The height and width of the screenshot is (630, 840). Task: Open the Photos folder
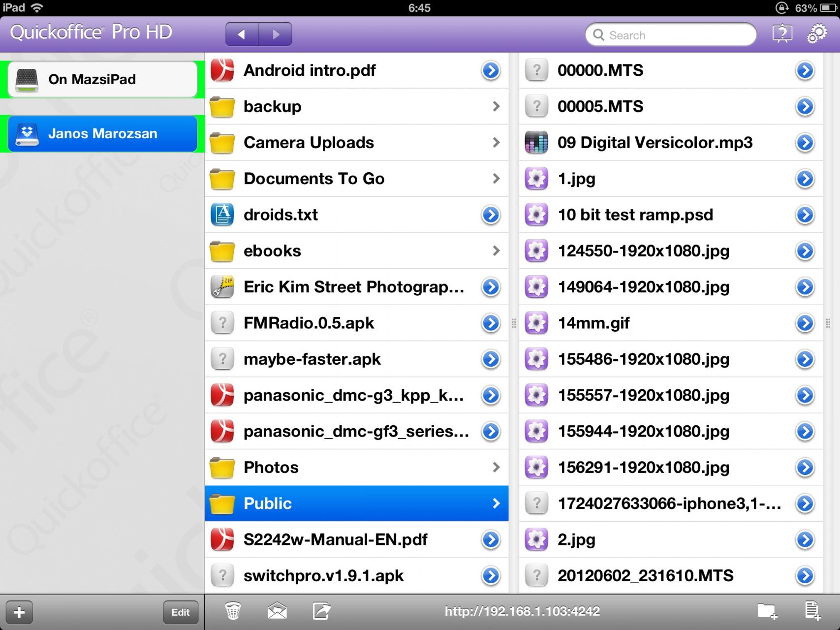coord(357,468)
